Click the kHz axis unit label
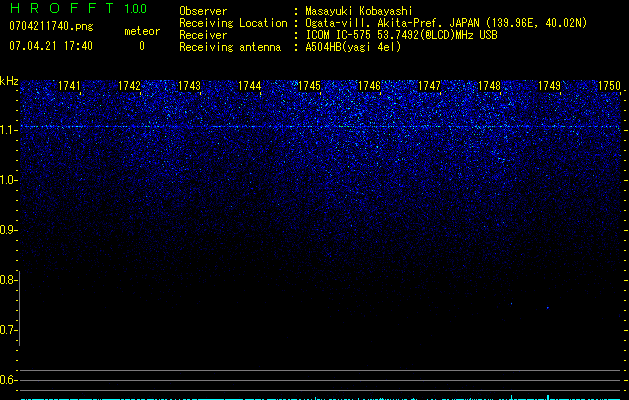 9,81
